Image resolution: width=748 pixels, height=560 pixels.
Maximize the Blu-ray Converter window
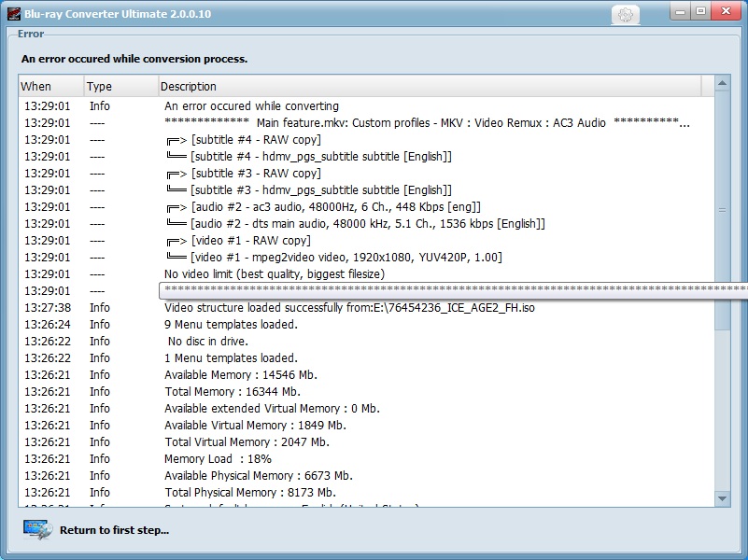[700, 11]
